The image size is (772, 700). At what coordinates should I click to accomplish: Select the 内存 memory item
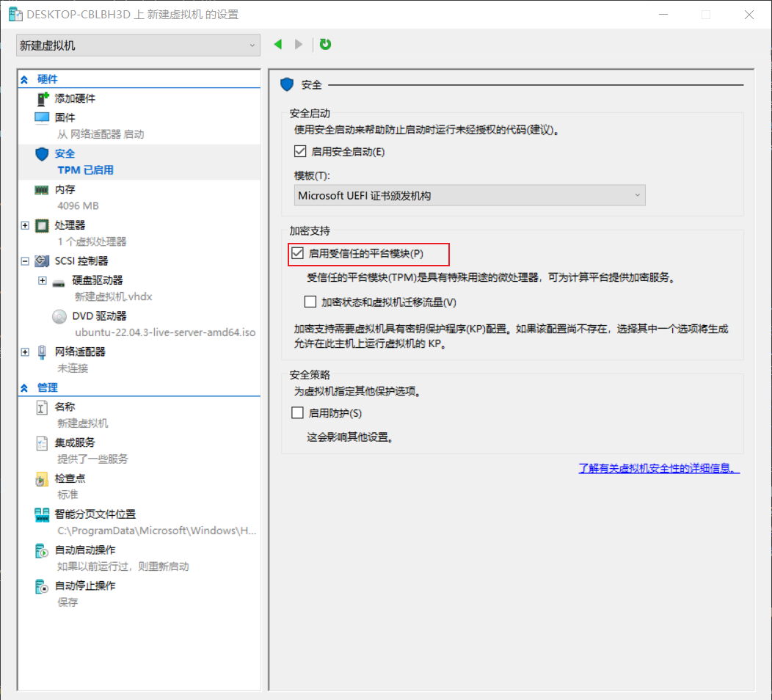pyautogui.click(x=65, y=189)
